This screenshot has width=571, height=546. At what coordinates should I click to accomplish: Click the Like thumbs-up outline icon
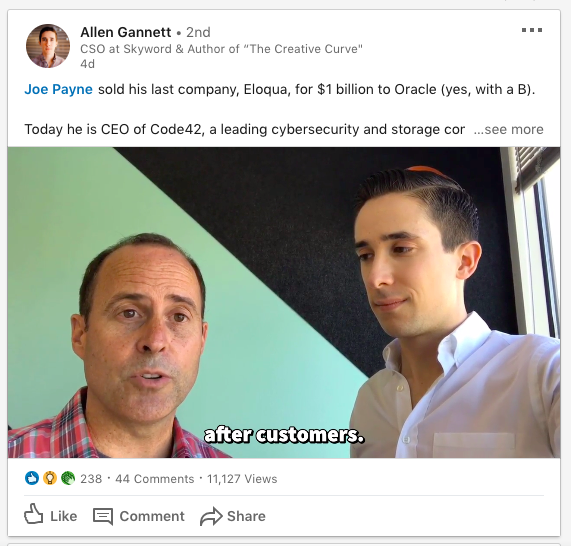34,514
